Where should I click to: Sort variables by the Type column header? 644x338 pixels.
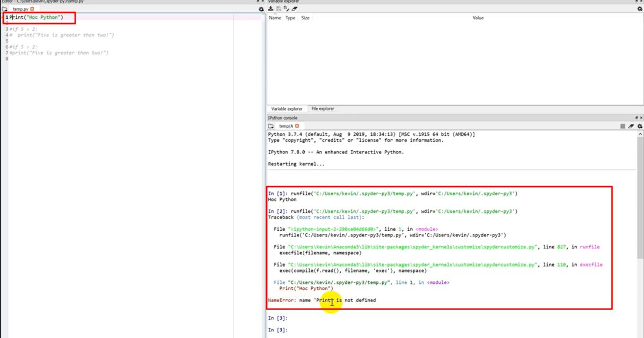tap(290, 18)
